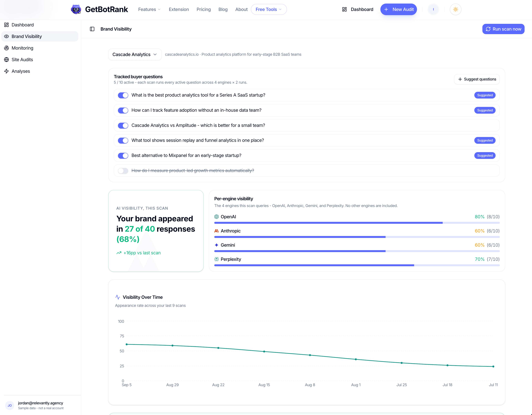Click the Perplexity visibility progress bar
The image size is (532, 415).
pyautogui.click(x=357, y=265)
